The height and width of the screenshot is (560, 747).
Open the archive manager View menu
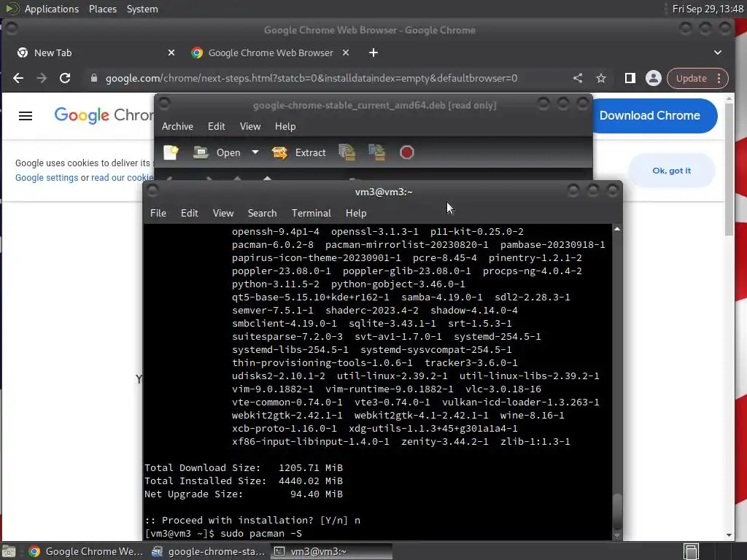[250, 126]
